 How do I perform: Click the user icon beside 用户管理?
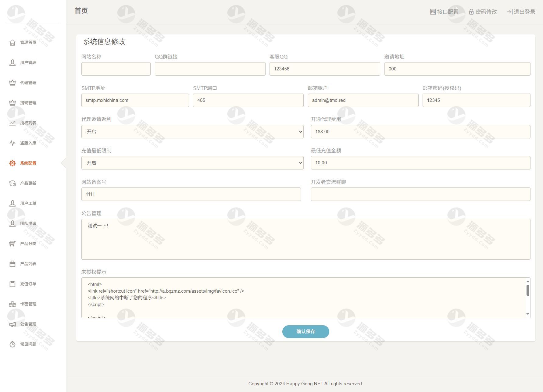(12, 62)
